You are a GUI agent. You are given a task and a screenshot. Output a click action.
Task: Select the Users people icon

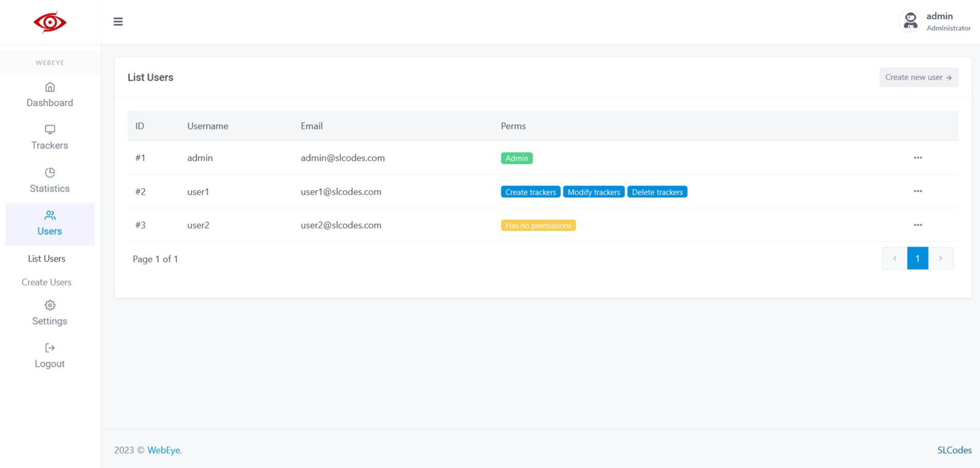pyautogui.click(x=50, y=215)
